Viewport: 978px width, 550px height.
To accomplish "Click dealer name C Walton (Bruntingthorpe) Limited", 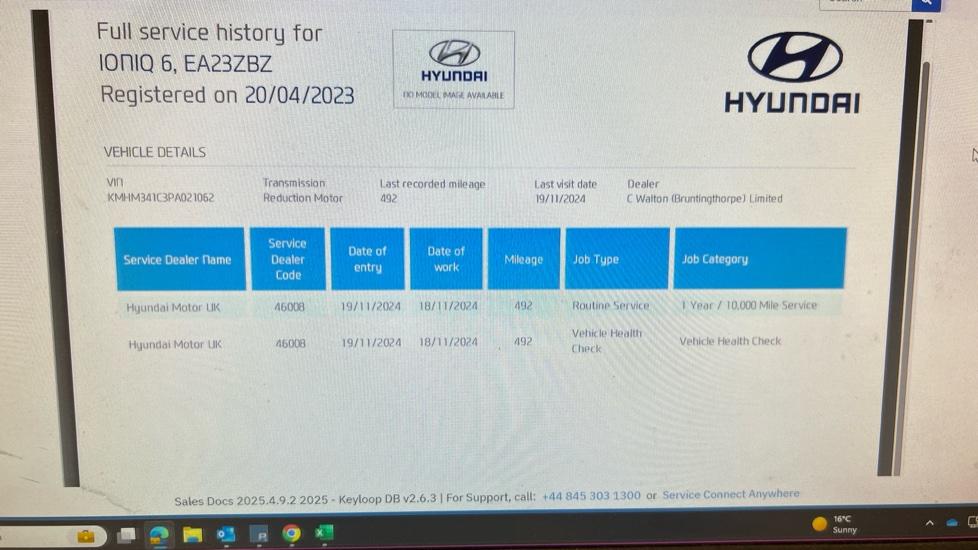I will (x=704, y=198).
